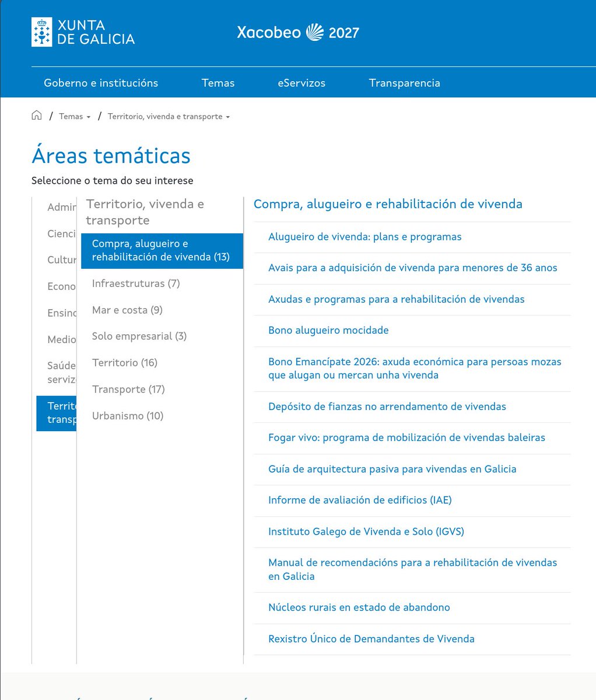The width and height of the screenshot is (596, 700).
Task: Select the Mar e costa (9) subcategory
Action: [127, 310]
